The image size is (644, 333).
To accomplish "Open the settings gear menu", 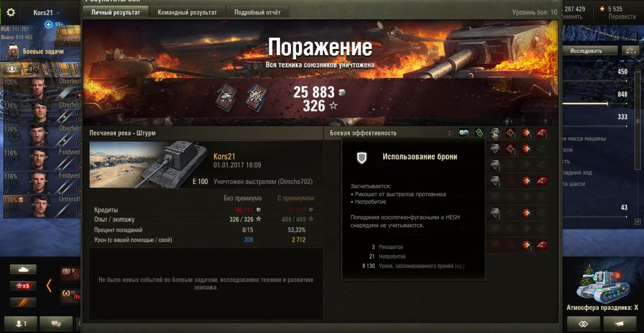I will click(11, 12).
